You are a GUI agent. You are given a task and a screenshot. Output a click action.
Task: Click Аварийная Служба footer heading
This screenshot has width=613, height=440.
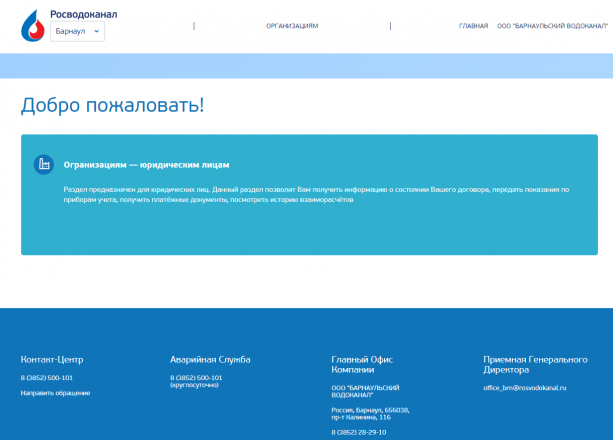tap(210, 359)
